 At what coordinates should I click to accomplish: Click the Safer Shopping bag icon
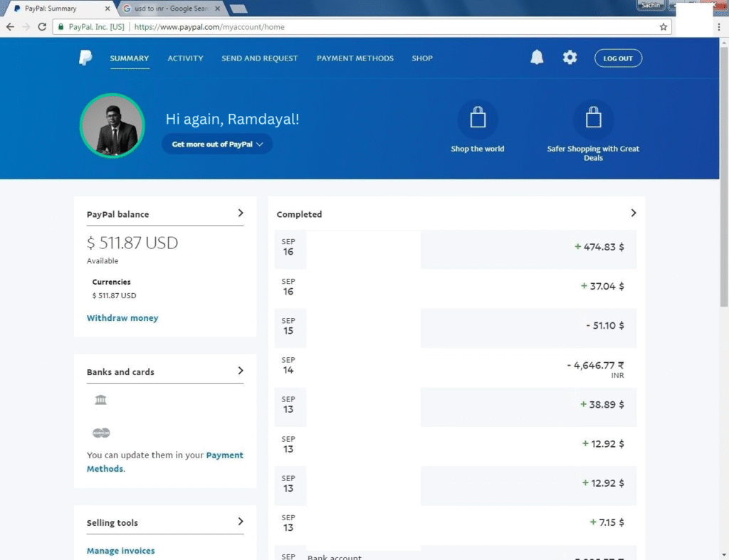tap(593, 119)
